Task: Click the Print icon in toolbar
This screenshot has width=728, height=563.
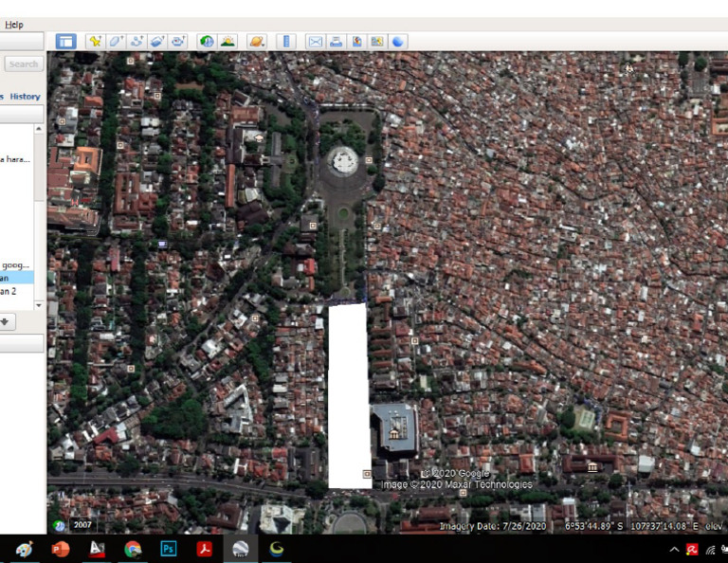Action: (x=336, y=41)
